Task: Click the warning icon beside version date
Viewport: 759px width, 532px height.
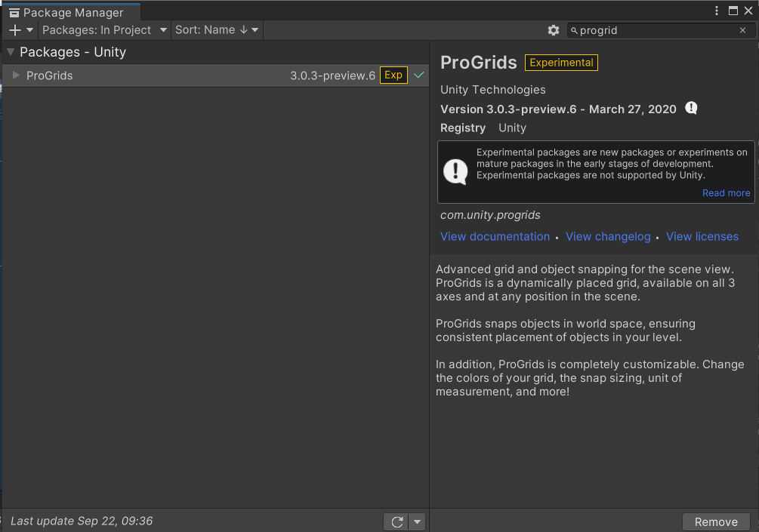Action: coord(691,109)
